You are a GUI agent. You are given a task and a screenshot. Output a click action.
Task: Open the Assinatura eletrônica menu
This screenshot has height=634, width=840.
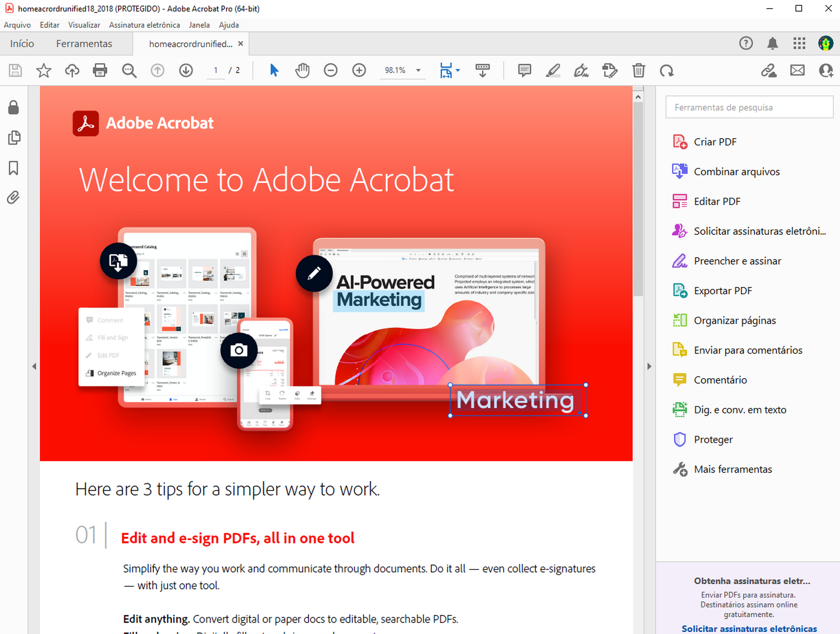pyautogui.click(x=144, y=25)
